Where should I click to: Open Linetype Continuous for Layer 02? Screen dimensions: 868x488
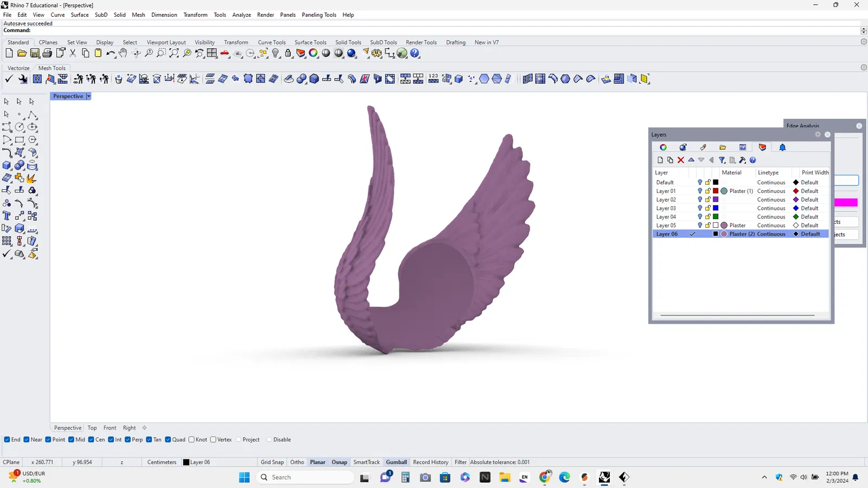point(771,200)
